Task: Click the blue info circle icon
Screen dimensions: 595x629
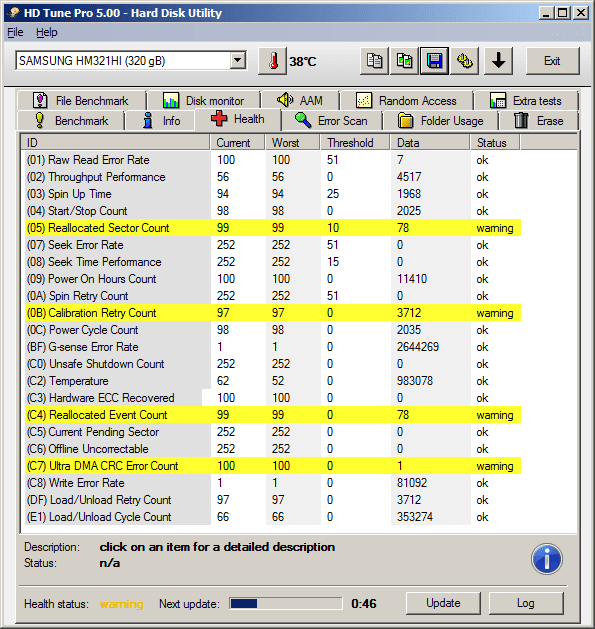Action: coord(546,559)
